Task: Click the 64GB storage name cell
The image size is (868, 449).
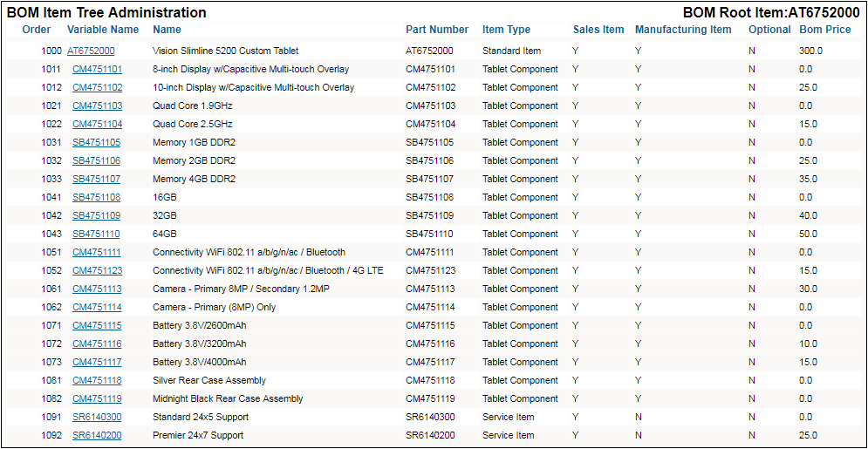Action: 163,234
